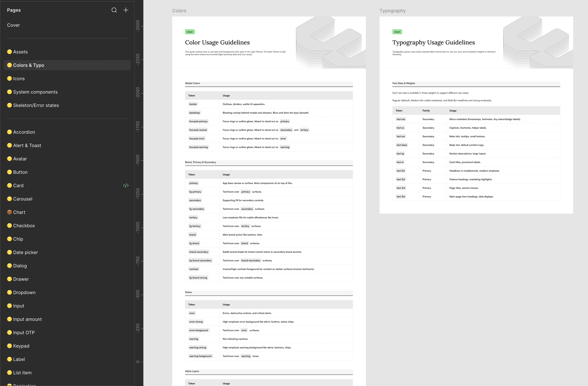Select the Colors & Typo page
Viewport: 588px width, 386px height.
tap(67, 65)
